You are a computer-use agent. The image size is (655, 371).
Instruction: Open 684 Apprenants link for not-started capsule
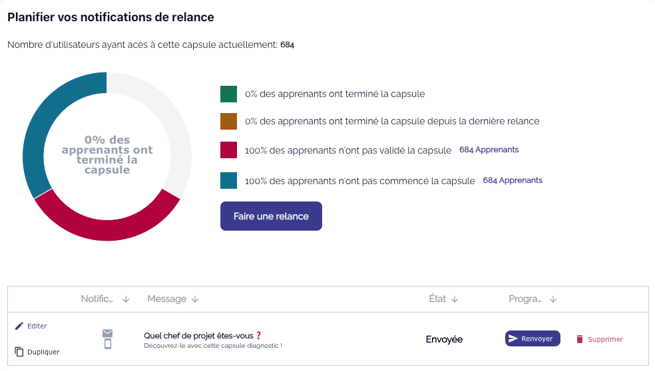click(513, 180)
